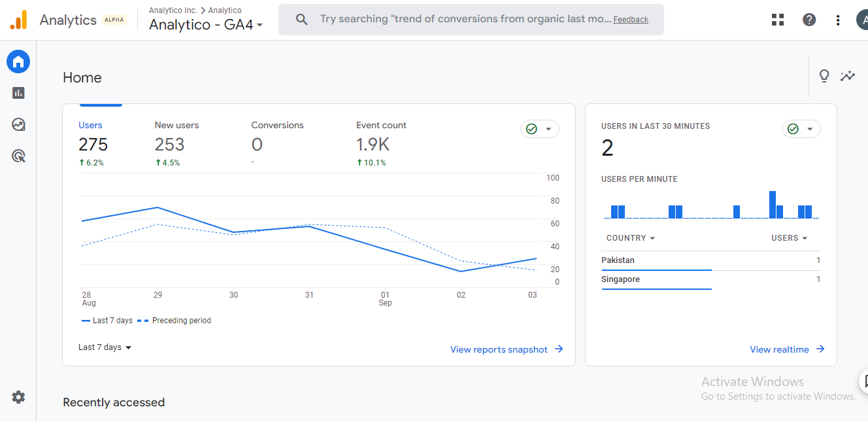The image size is (868, 422).
Task: Open the Analytico - GA4 property selector
Action: coord(206,25)
